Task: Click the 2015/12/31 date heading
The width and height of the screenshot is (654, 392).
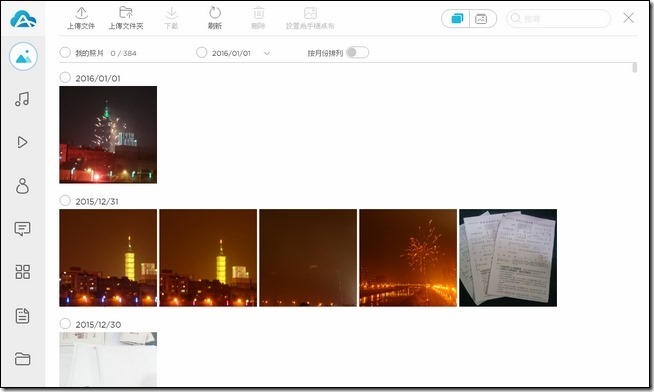Action: (97, 201)
